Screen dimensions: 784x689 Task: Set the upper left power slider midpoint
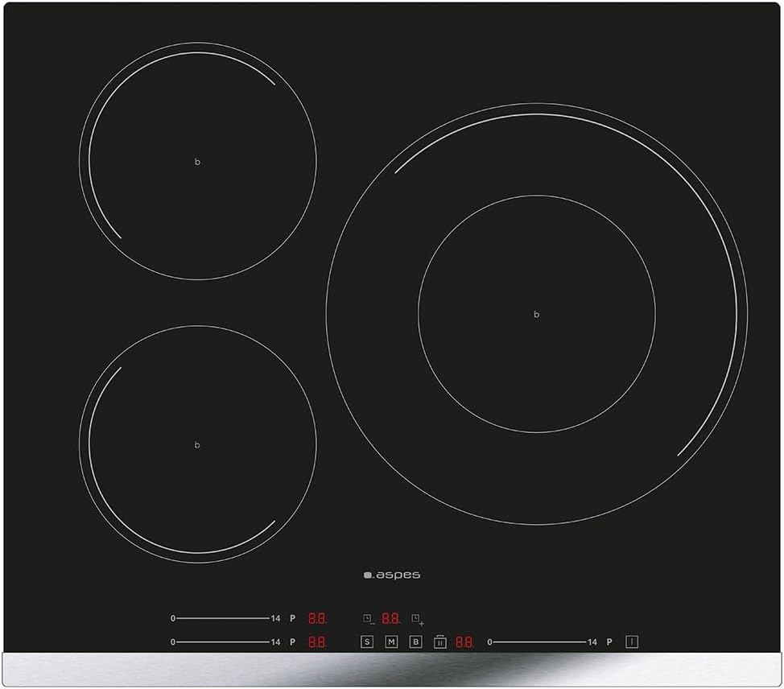click(223, 618)
